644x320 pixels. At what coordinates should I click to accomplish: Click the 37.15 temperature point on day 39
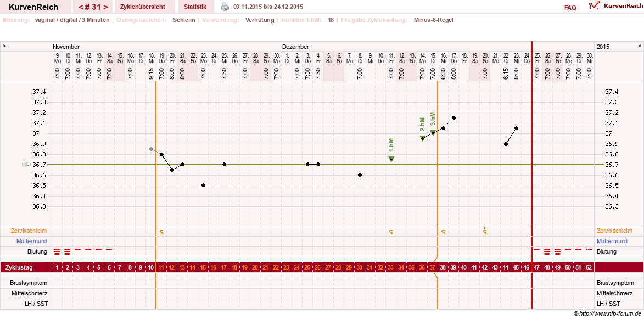pos(454,117)
